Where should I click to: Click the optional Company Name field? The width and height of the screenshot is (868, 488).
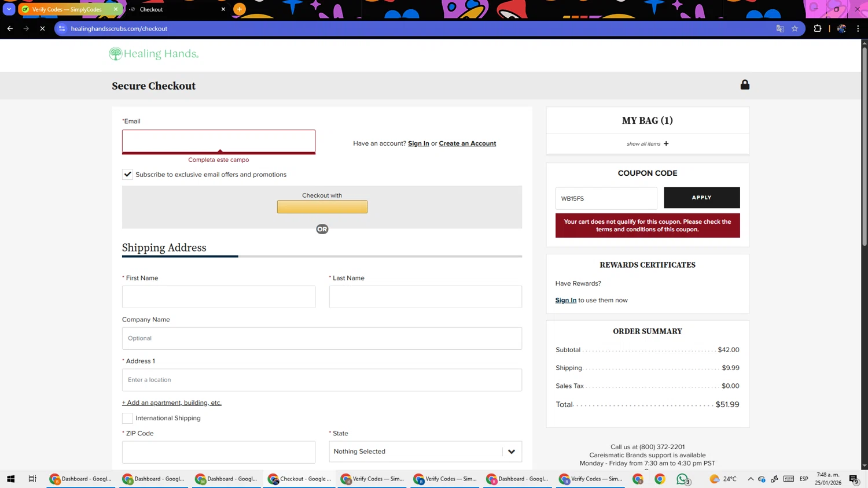(322, 338)
